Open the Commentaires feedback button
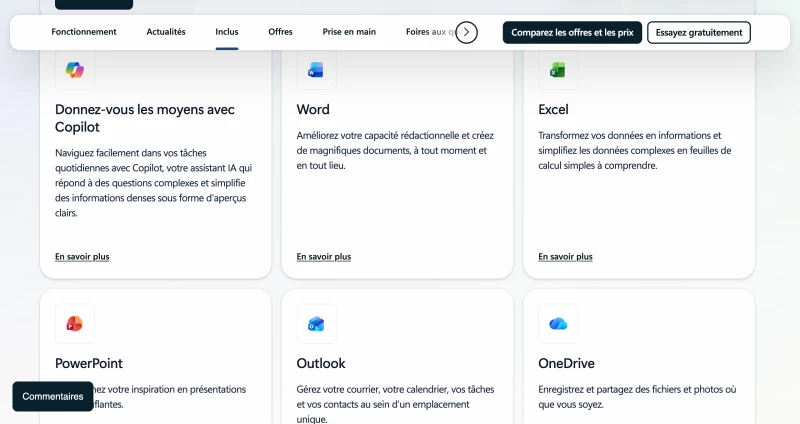 click(53, 396)
